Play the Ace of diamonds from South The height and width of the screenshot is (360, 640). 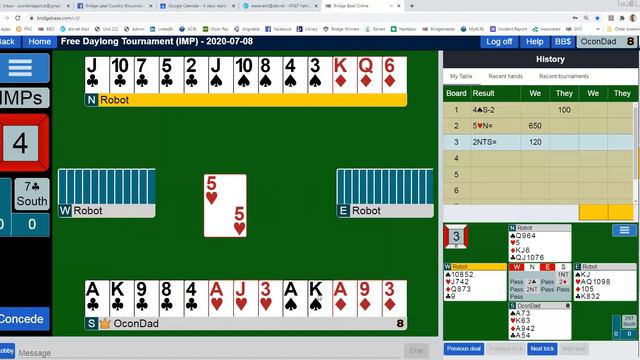click(345, 298)
